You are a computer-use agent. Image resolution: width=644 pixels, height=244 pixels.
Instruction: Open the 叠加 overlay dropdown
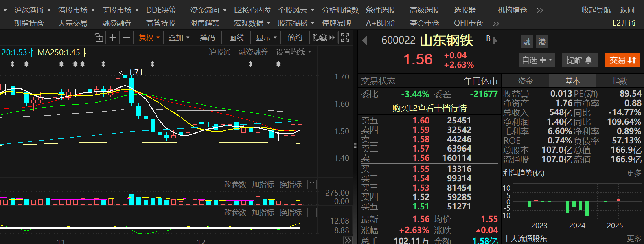click(179, 38)
